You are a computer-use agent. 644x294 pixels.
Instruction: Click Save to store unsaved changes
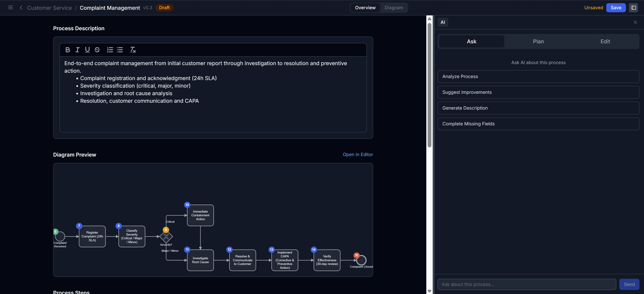point(616,8)
